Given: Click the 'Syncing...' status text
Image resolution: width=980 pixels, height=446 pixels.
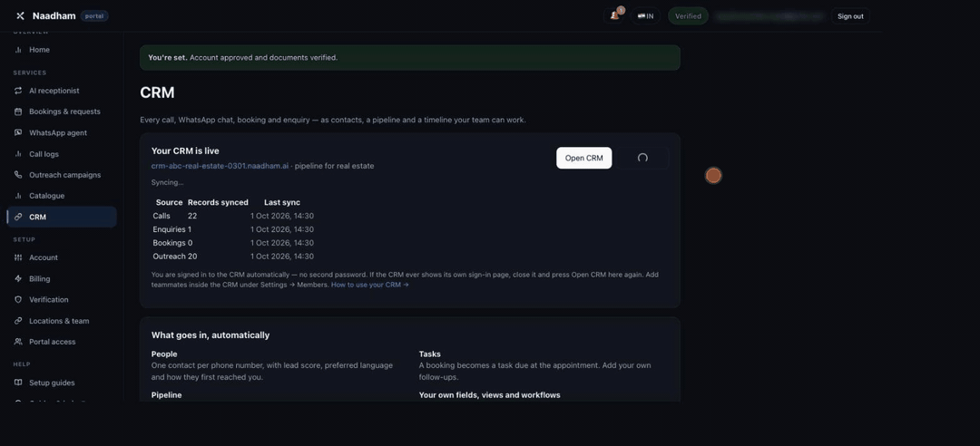Looking at the screenshot, I should (x=168, y=182).
